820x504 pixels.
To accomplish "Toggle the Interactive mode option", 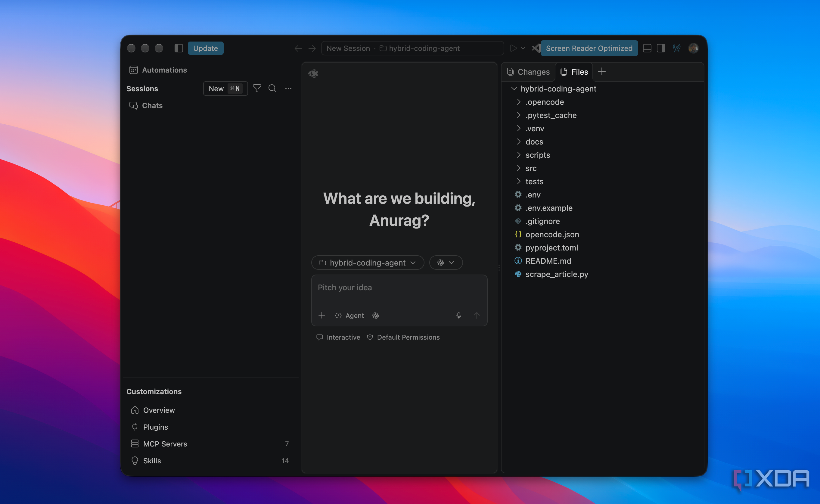I will point(338,337).
